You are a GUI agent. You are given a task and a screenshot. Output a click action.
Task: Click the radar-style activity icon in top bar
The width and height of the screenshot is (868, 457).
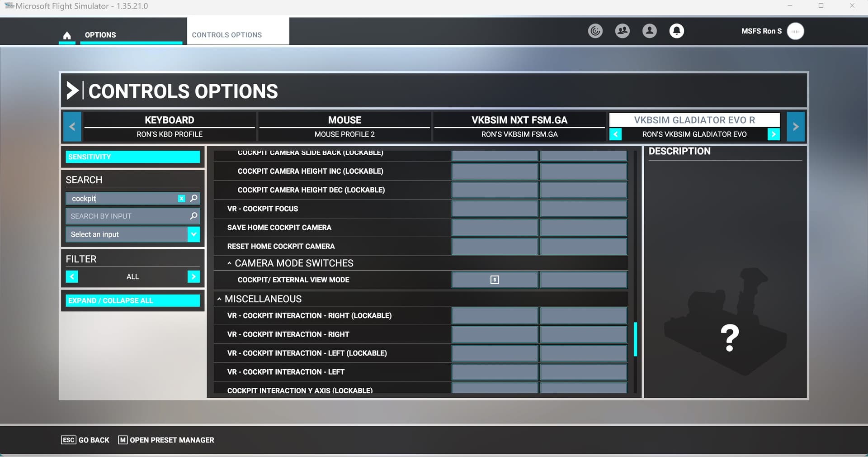[595, 31]
